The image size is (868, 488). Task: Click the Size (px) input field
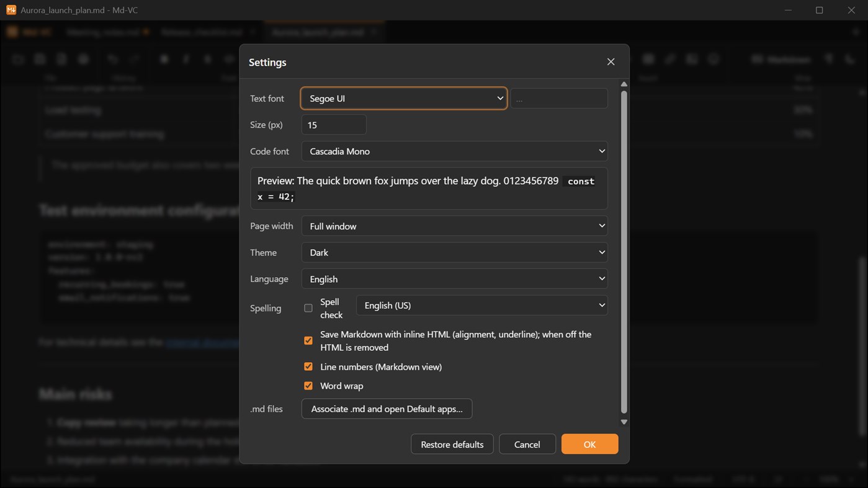[334, 125]
